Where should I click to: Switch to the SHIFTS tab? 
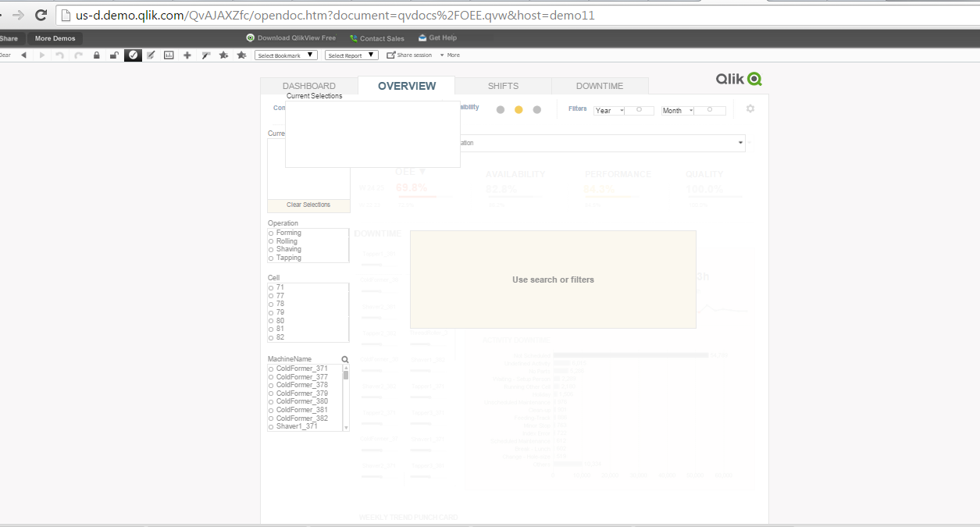point(503,86)
